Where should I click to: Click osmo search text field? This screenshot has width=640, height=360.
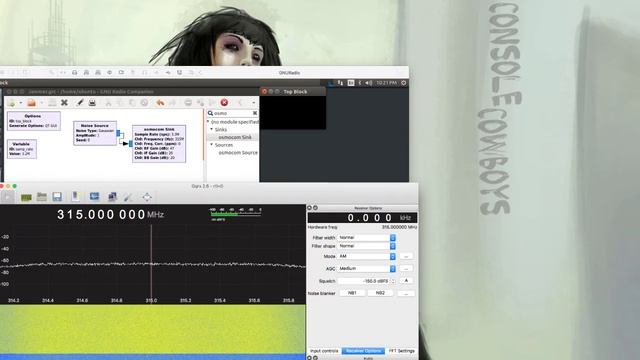click(233, 113)
